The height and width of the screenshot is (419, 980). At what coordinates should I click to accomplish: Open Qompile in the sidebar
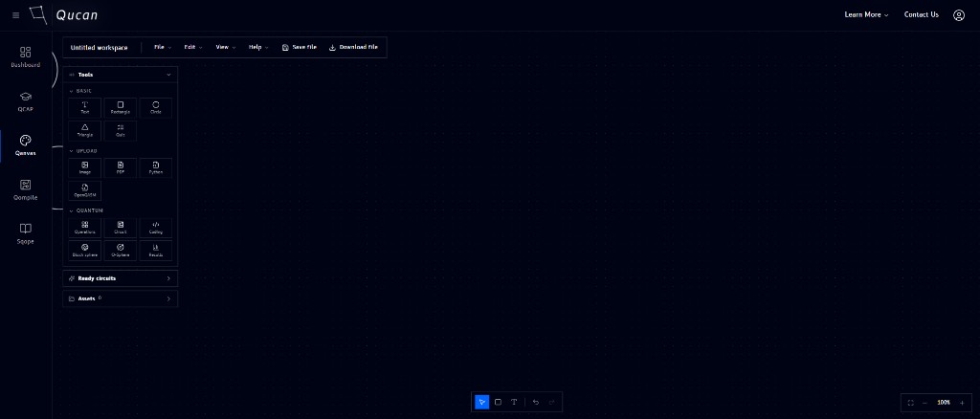(x=26, y=189)
